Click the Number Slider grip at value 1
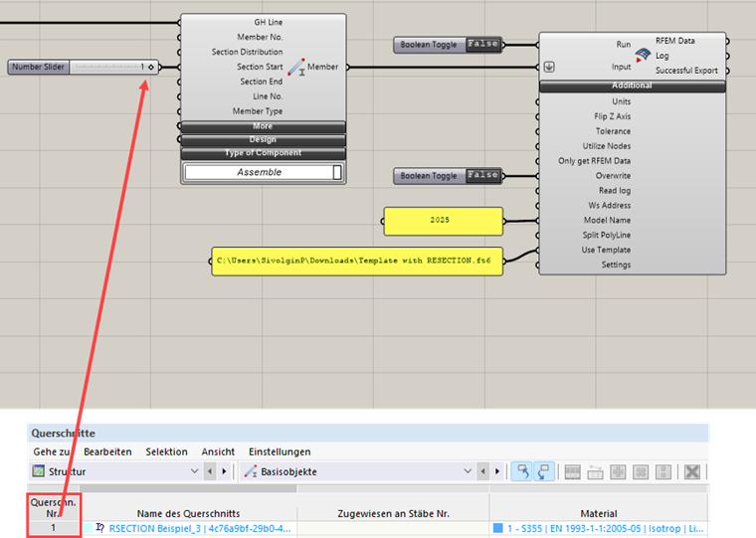 click(x=151, y=67)
